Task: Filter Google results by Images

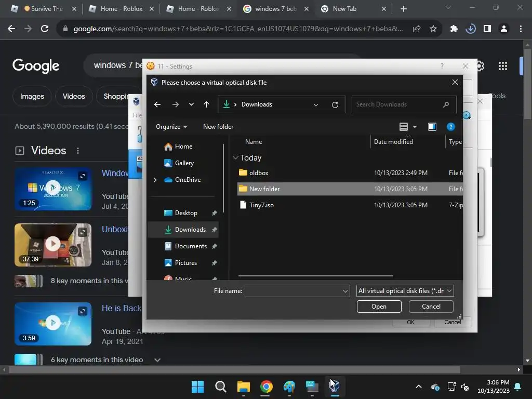Action: click(32, 96)
